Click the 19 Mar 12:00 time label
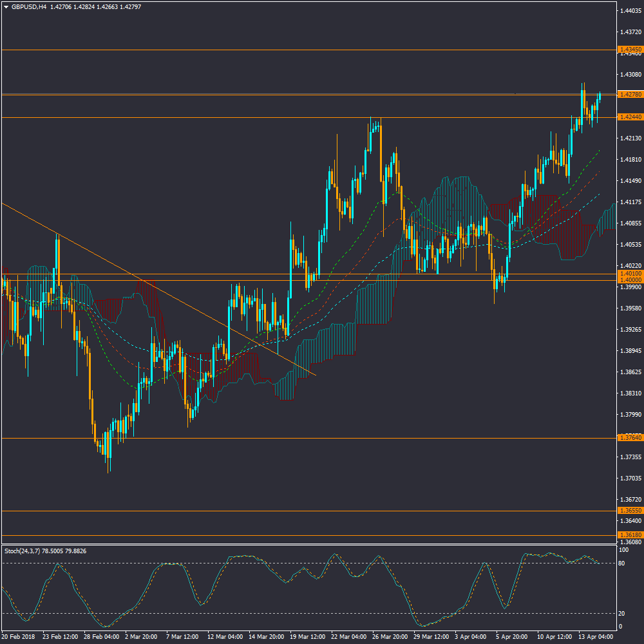The width and height of the screenshot is (644, 644). pyautogui.click(x=308, y=636)
